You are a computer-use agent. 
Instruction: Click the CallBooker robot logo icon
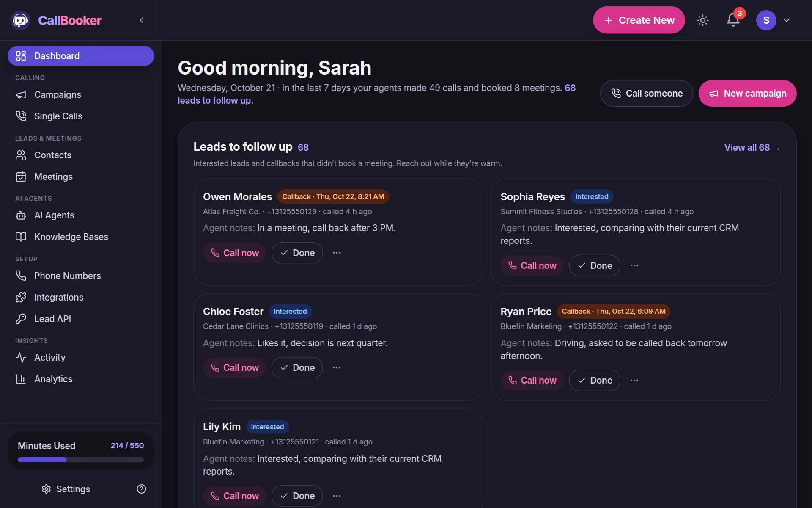[x=20, y=20]
